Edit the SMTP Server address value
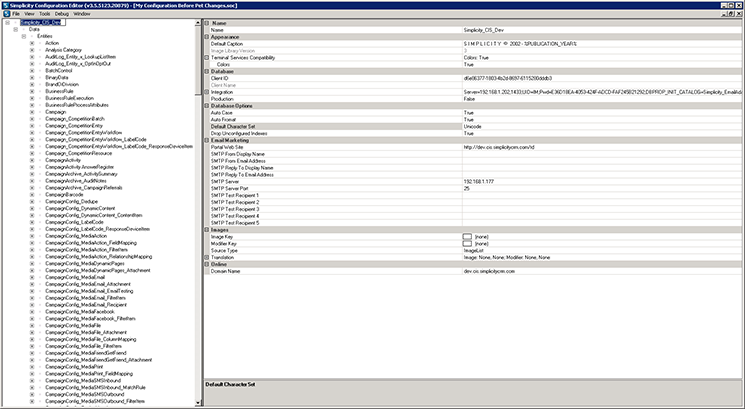The image size is (745, 409). click(x=602, y=181)
